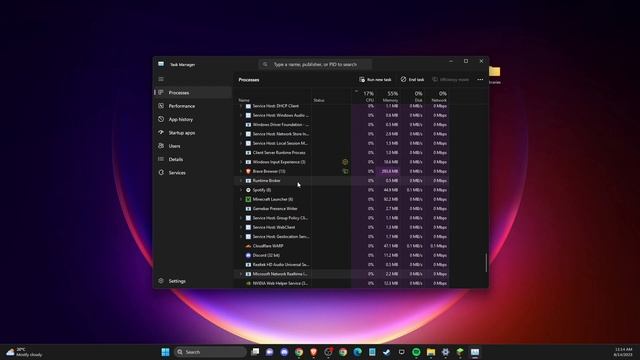Viewport: 640px width, 360px height.
Task: Click the taskbar Search box
Action: pos(210,352)
